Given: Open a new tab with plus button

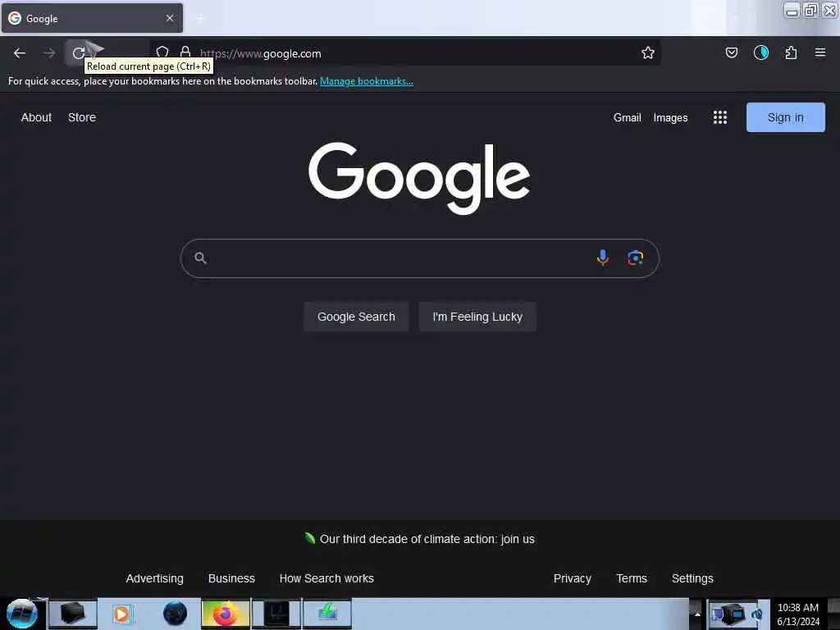Looking at the screenshot, I should [x=201, y=18].
